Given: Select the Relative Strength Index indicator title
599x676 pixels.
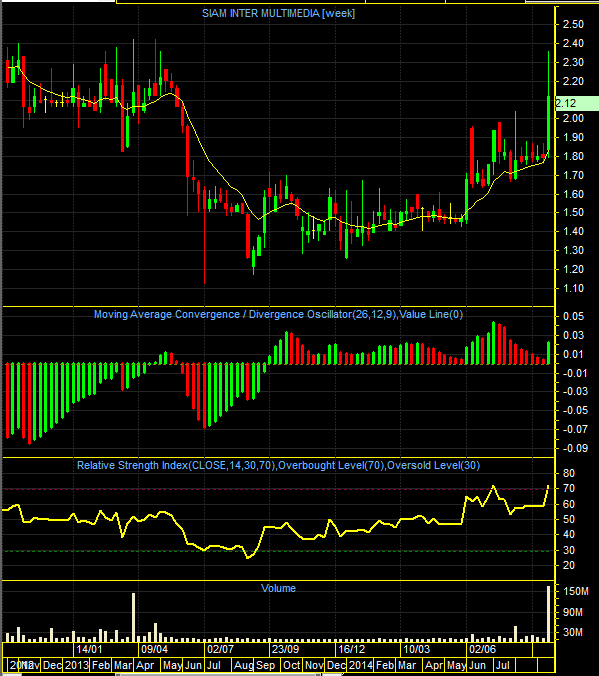Looking at the screenshot, I should (279, 465).
